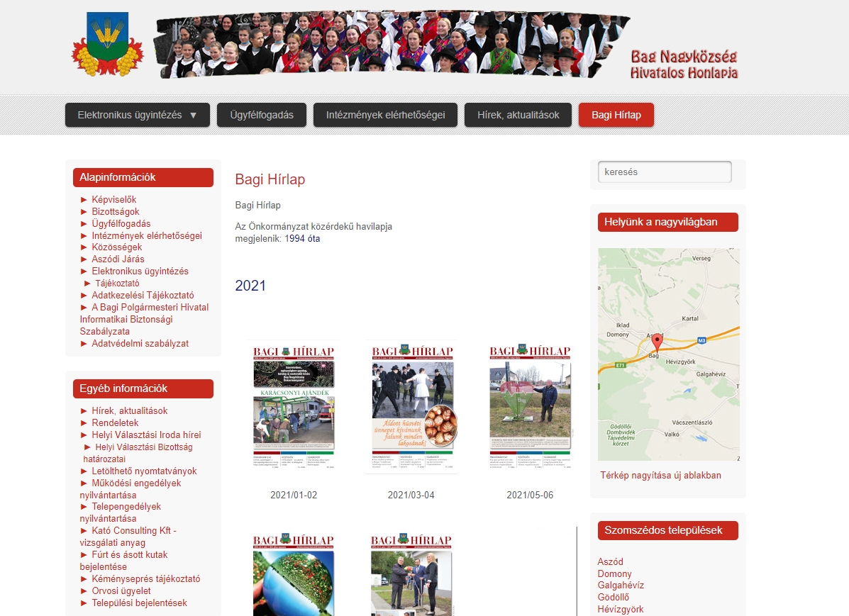Open Helyi Választási Iroda hírei link

[x=146, y=435]
